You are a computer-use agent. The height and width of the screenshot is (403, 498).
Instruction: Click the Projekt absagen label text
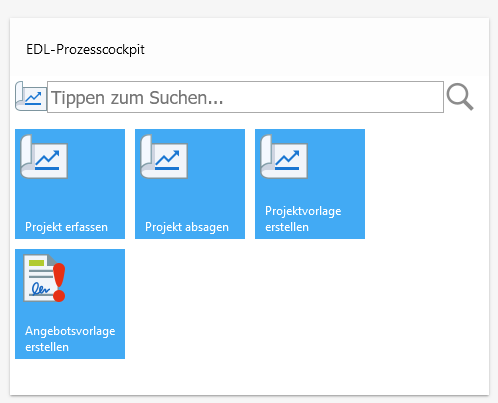click(187, 227)
